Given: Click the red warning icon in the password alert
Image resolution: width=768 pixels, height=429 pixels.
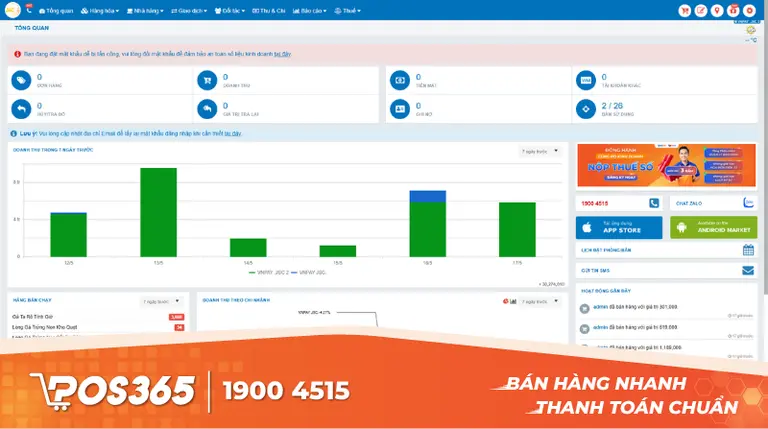Looking at the screenshot, I should point(18,54).
